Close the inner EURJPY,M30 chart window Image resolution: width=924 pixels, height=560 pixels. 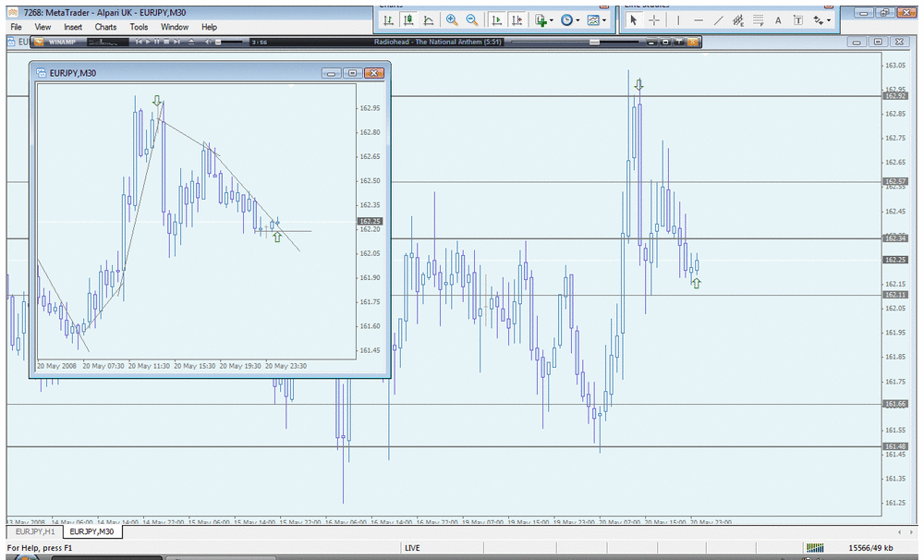[374, 73]
